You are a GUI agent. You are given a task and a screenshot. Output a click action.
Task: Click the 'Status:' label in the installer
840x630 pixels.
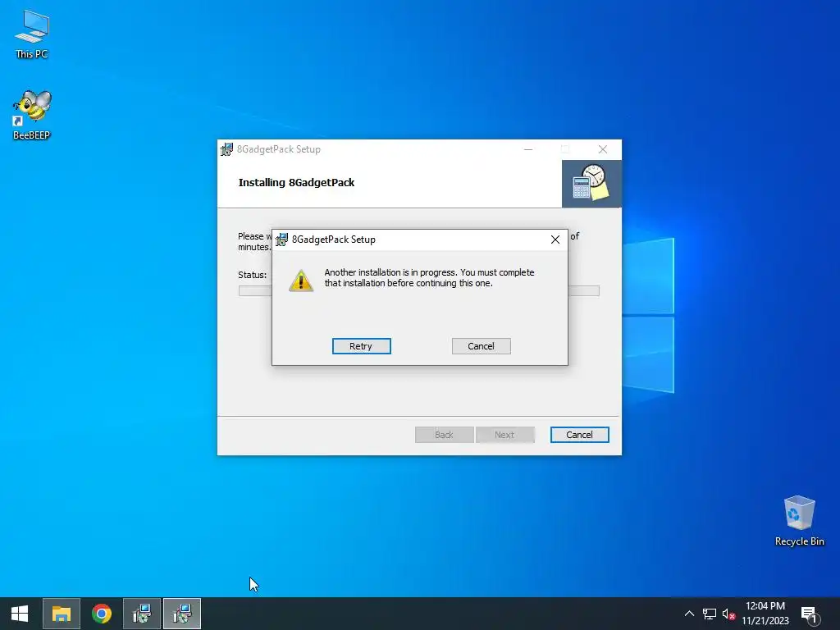pos(253,275)
